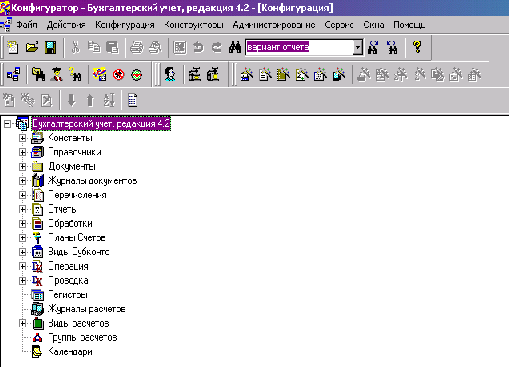Click the move up arrow icon
The image size is (510, 368).
pos(90,100)
